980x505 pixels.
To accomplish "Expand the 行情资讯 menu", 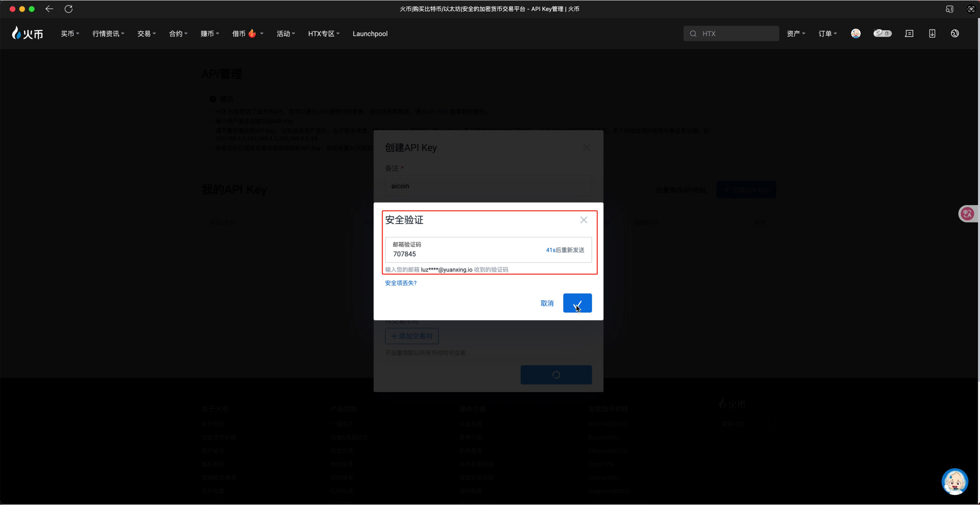I will click(x=108, y=34).
